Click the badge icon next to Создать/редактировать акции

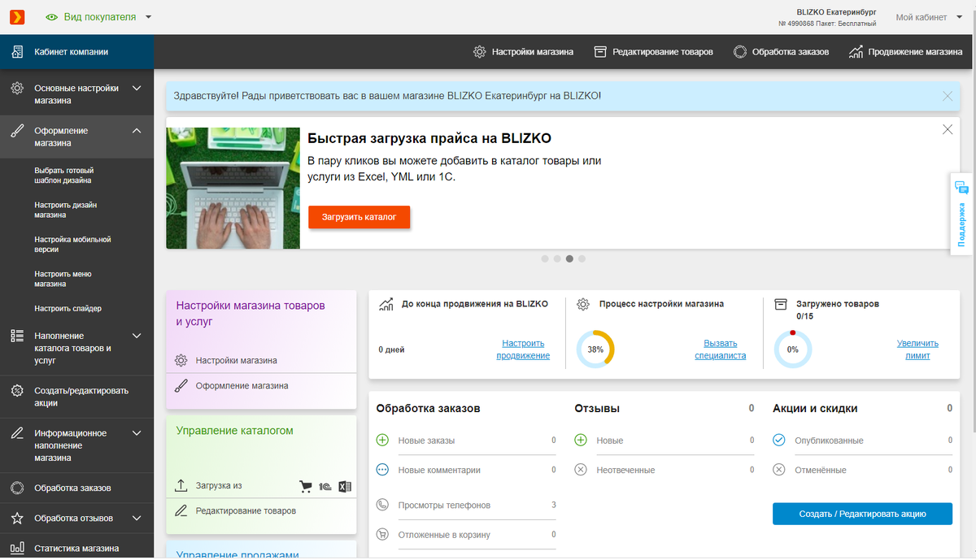[16, 391]
